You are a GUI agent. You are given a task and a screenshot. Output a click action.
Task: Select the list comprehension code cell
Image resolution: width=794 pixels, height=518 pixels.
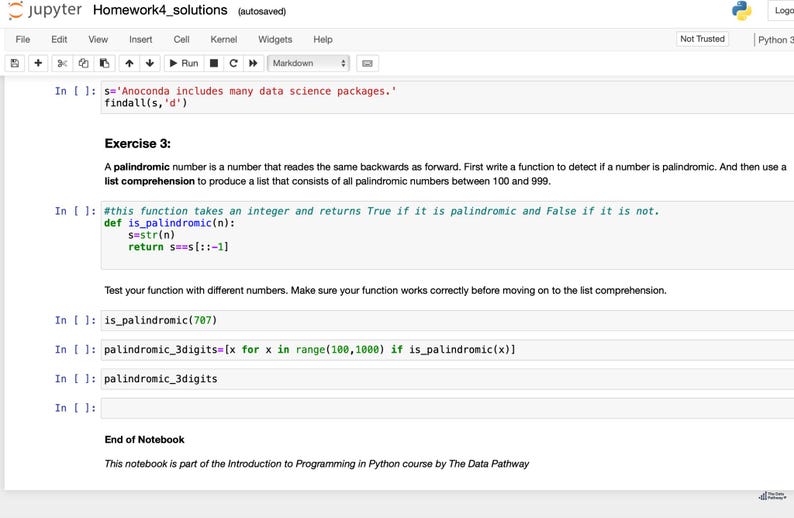(x=447, y=350)
